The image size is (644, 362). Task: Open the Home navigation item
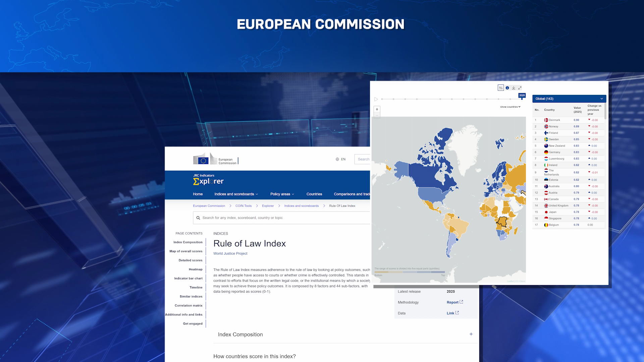(x=198, y=194)
